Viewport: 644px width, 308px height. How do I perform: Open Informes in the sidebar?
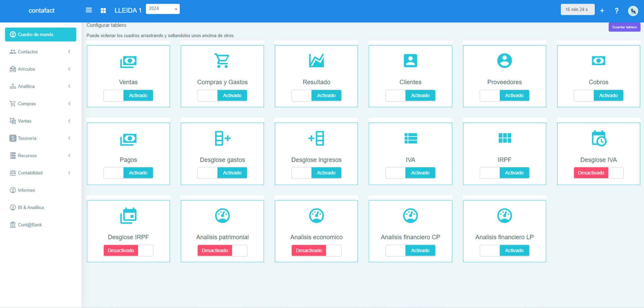tap(26, 190)
